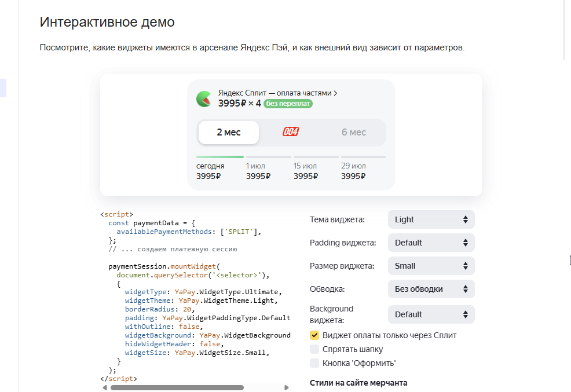Click the chevron after 'оплата частями'
571x392 pixels.
click(335, 93)
